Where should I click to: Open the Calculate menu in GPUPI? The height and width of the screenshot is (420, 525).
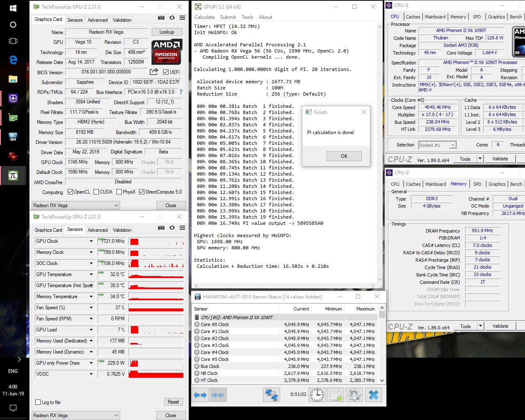pos(204,17)
